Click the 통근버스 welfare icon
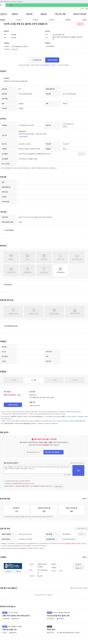88x644 pixels. coord(11,257)
